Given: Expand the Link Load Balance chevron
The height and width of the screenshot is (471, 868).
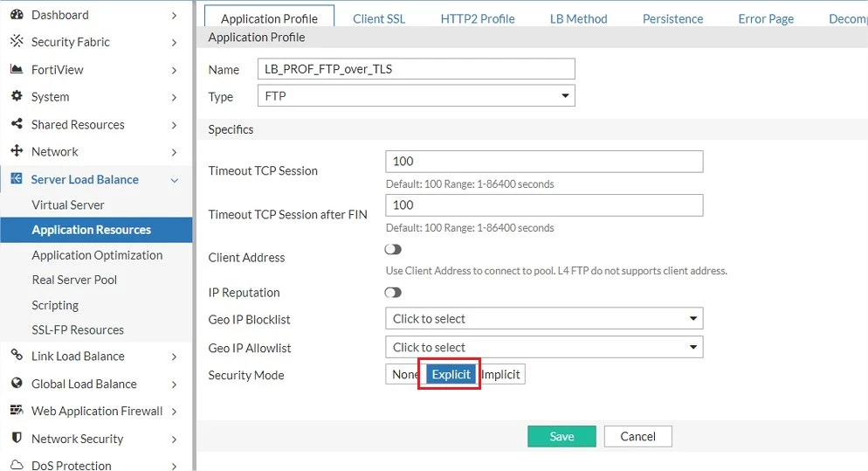Looking at the screenshot, I should tap(175, 357).
